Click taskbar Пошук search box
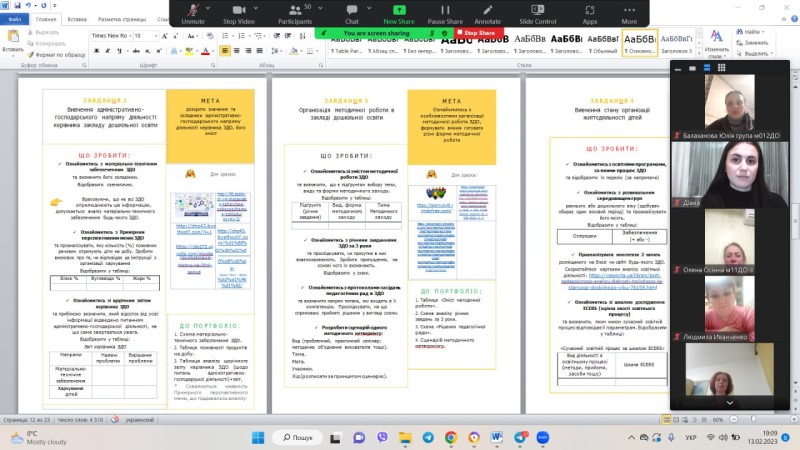The height and width of the screenshot is (450, 800). tap(298, 437)
